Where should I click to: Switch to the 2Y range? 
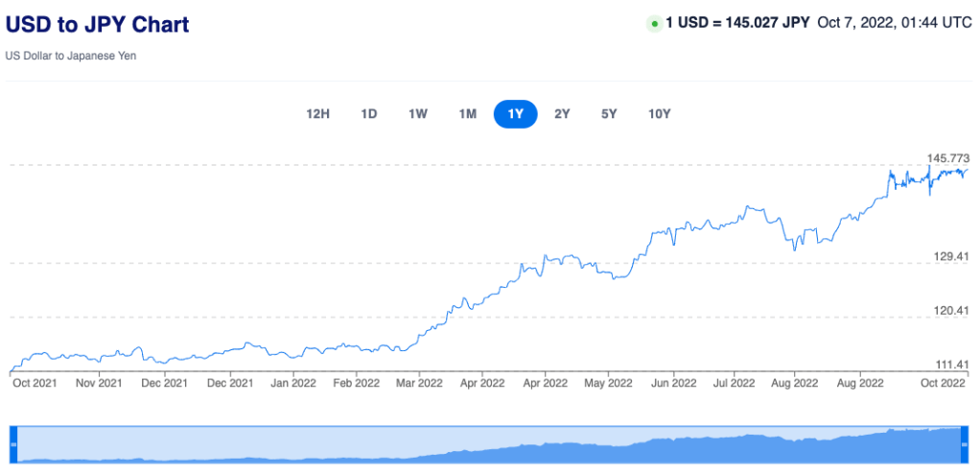coord(562,114)
